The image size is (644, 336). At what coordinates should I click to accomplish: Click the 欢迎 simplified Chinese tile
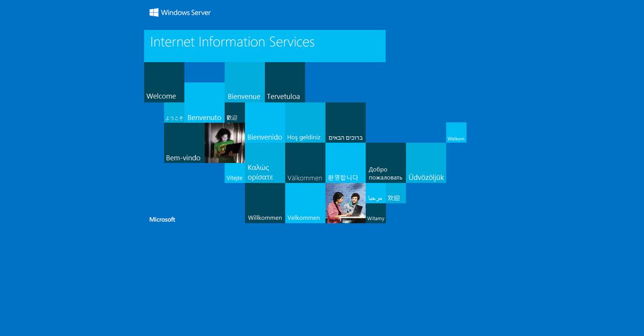(x=396, y=193)
